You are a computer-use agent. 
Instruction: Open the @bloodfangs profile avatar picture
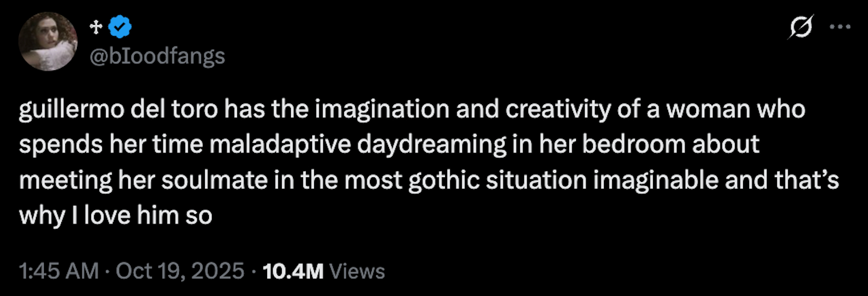[x=48, y=41]
